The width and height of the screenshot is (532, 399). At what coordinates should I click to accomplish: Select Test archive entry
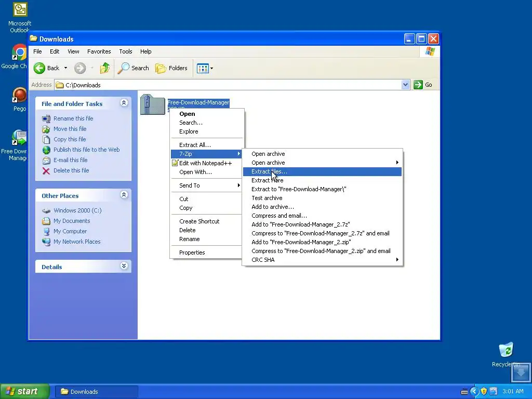[322, 198]
